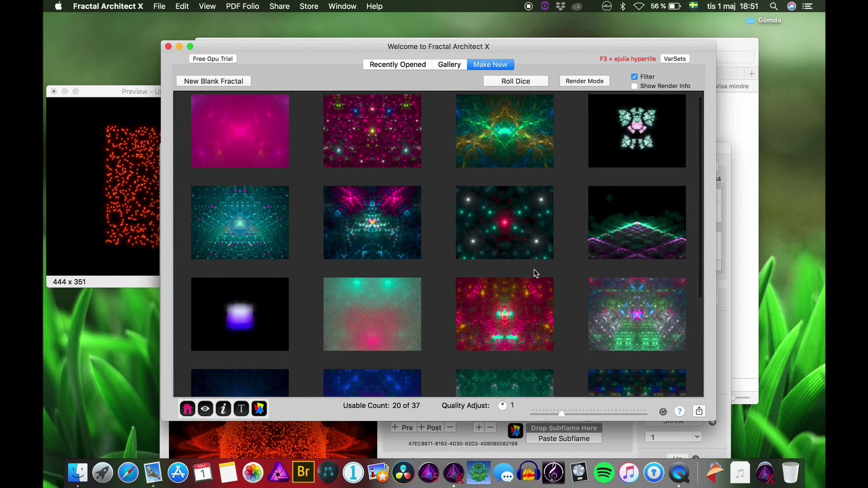Click the Free Gpu Trial button
Screen dimensions: 868x488
click(x=213, y=58)
